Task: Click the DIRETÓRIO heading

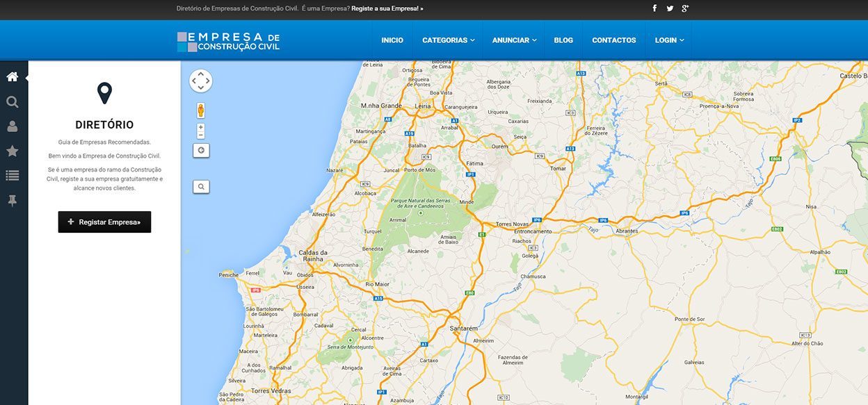Action: point(104,125)
